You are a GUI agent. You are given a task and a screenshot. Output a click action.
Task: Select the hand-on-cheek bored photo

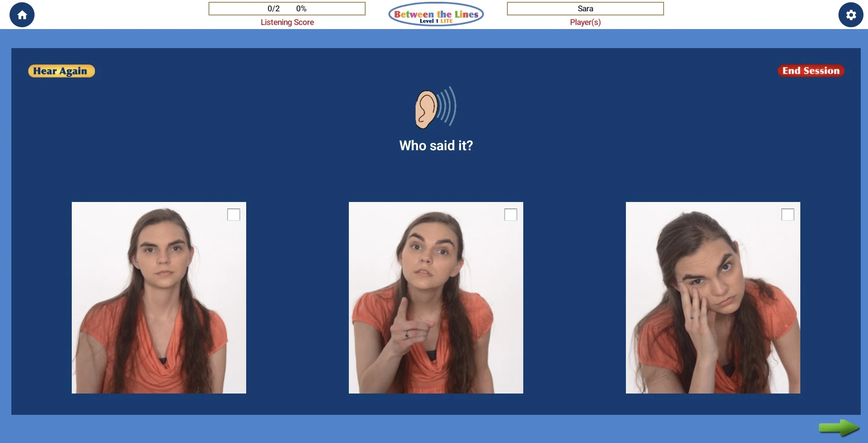713,298
